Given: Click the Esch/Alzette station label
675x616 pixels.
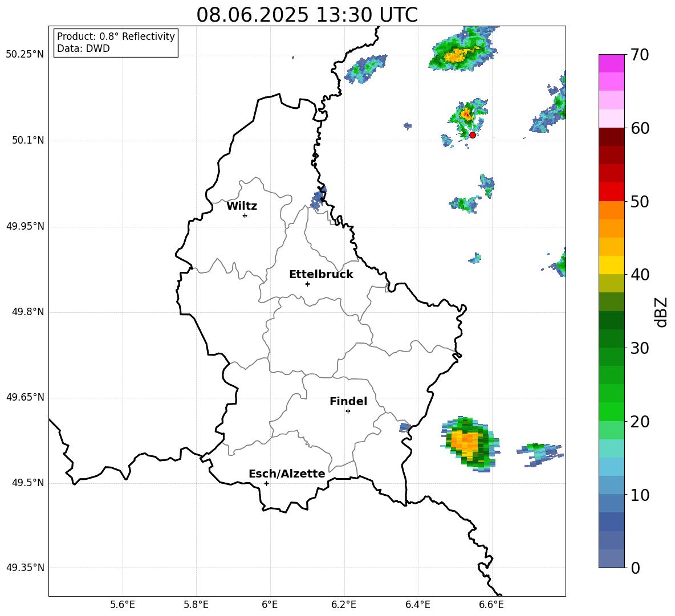Looking at the screenshot, I should (287, 474).
